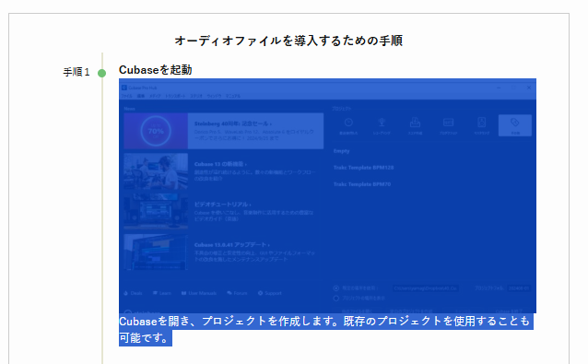The image size is (588, 364).
Task: Select the use default location radio button
Action: 336,288
